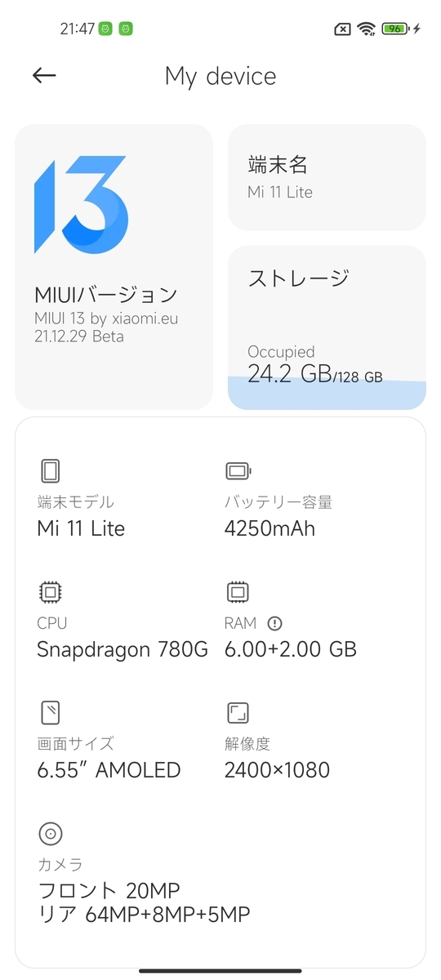
Task: Tap the Wi-Fi icon in status bar
Action: [367, 29]
